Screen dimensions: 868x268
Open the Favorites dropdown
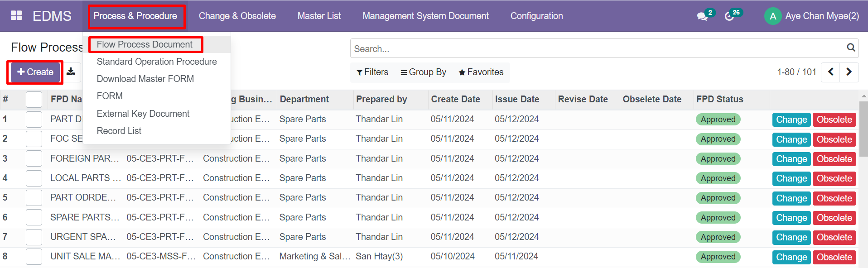pyautogui.click(x=481, y=72)
